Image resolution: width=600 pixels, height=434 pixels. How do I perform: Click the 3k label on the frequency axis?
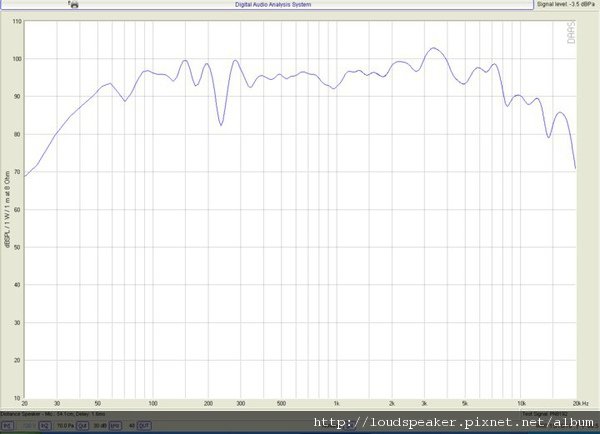pyautogui.click(x=424, y=404)
